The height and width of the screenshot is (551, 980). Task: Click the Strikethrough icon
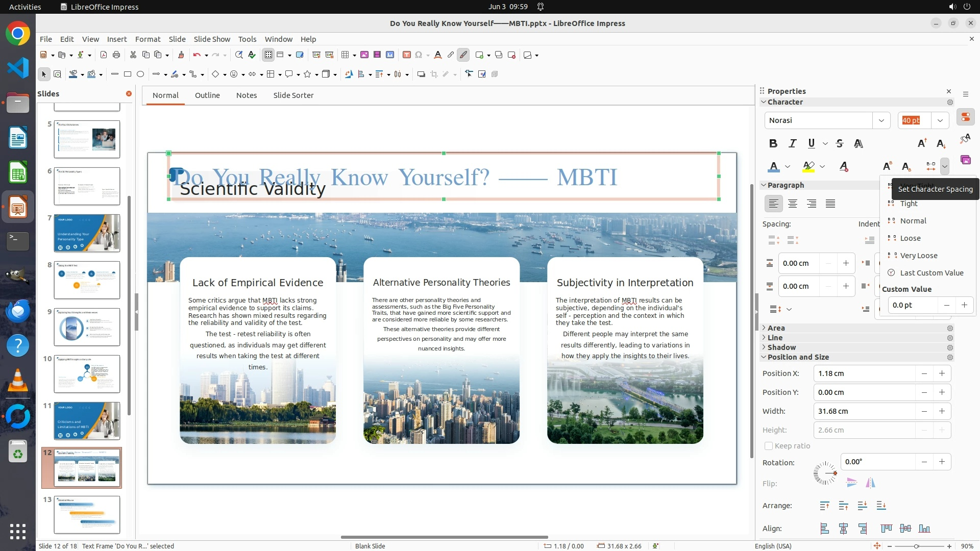840,144
